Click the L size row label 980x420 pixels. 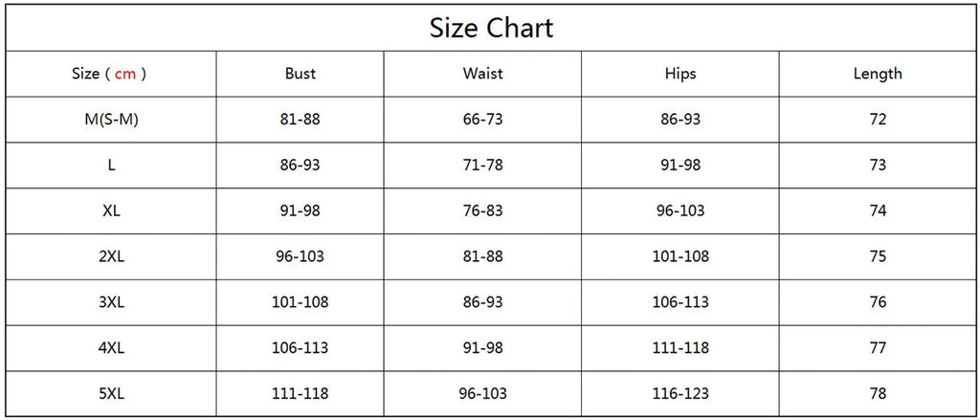click(111, 165)
